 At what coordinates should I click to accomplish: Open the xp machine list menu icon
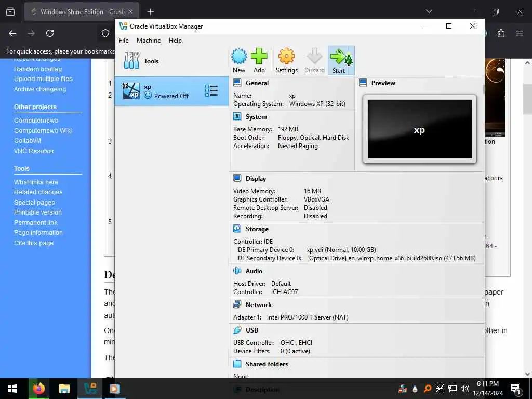tap(211, 90)
